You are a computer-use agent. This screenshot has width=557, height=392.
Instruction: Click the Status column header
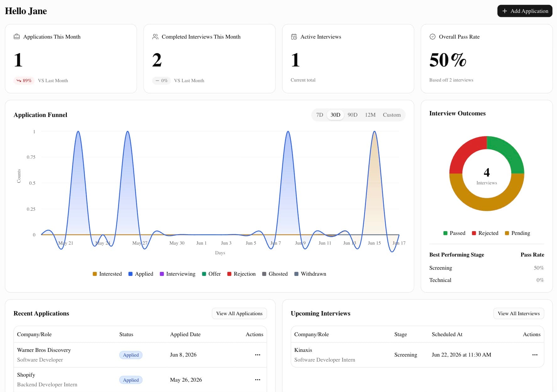click(x=126, y=334)
